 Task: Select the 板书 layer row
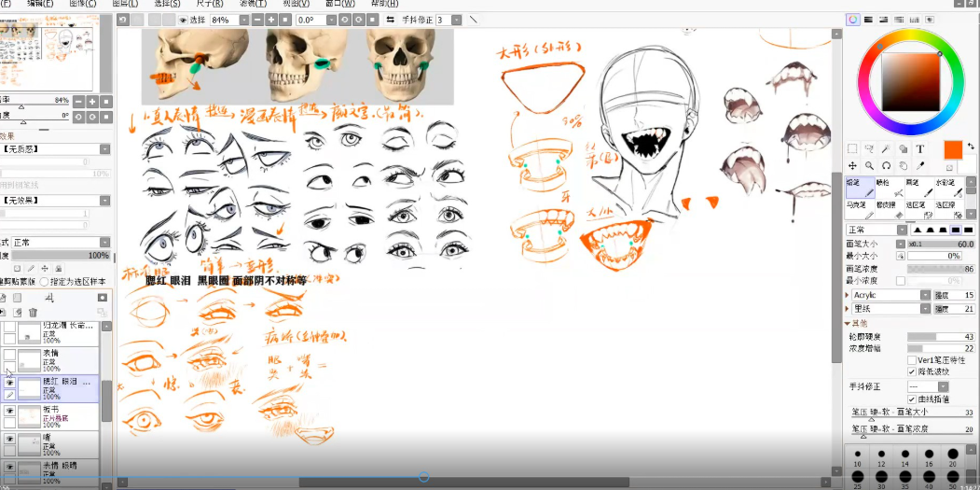(x=50, y=416)
